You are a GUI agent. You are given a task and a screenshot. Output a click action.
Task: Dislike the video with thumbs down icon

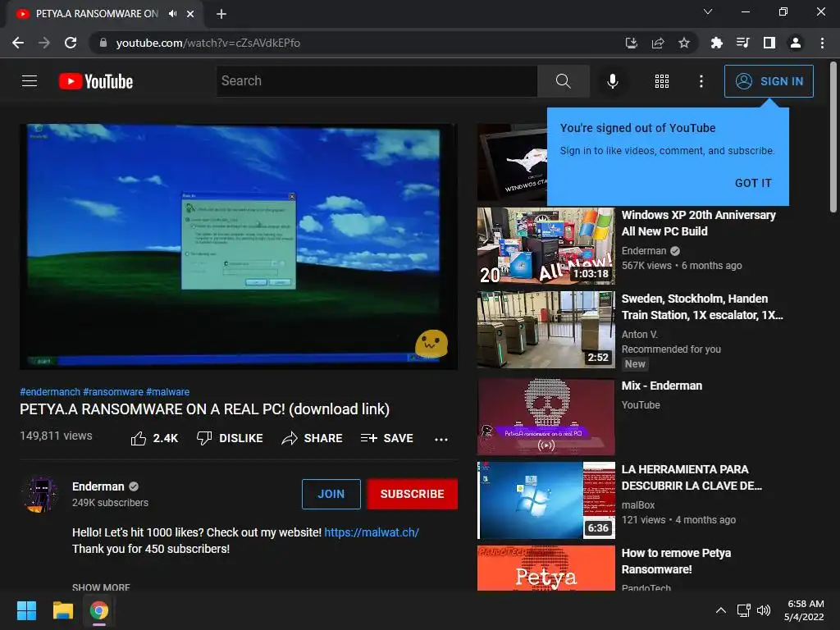point(204,438)
